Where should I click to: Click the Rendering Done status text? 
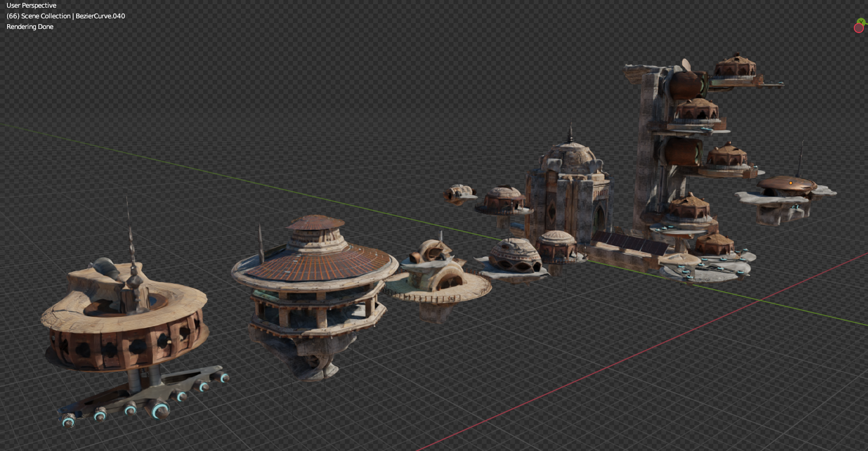pyautogui.click(x=30, y=27)
